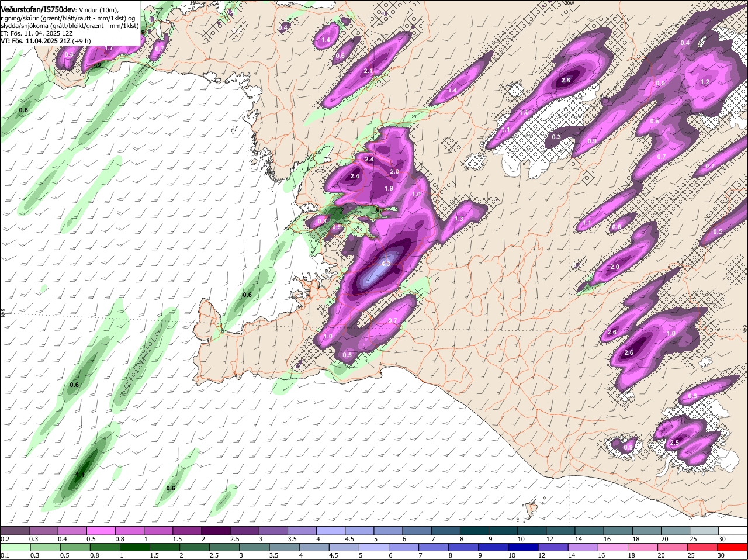Viewport: 748px width, 560px height.
Task: Click the 1.7 value label near the top left
Action: (109, 48)
